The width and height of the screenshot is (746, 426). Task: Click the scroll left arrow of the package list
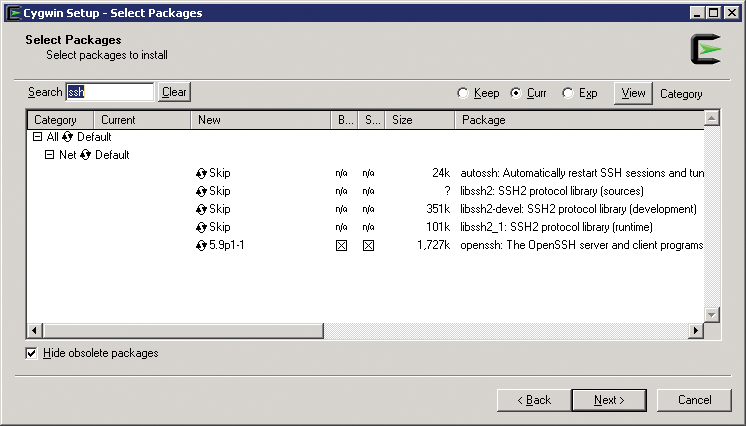[x=34, y=330]
